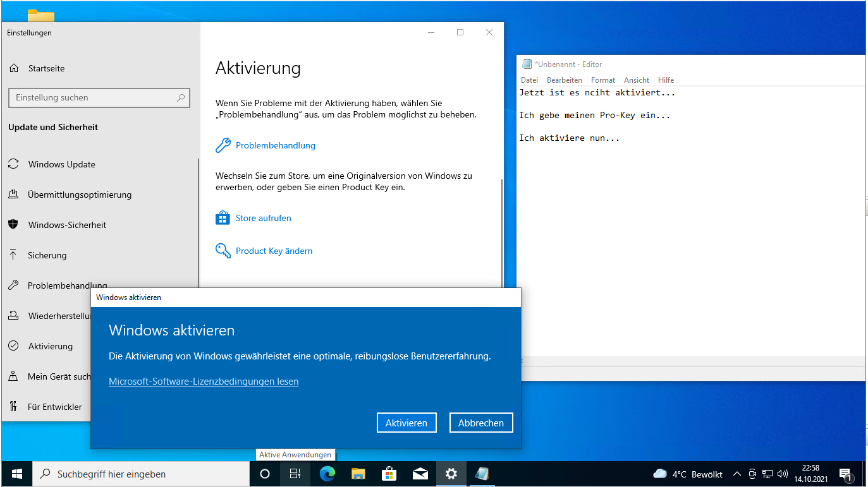Open the Hilfe menu in Editor

tap(666, 80)
